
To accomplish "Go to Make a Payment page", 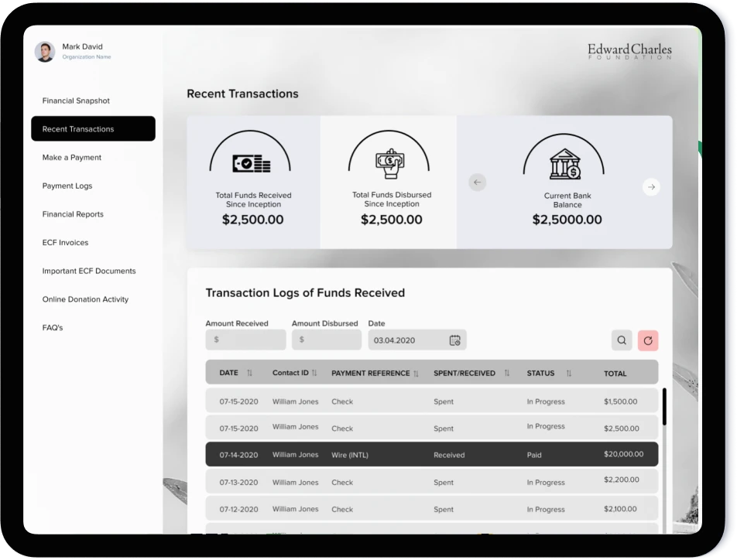I will [x=72, y=158].
